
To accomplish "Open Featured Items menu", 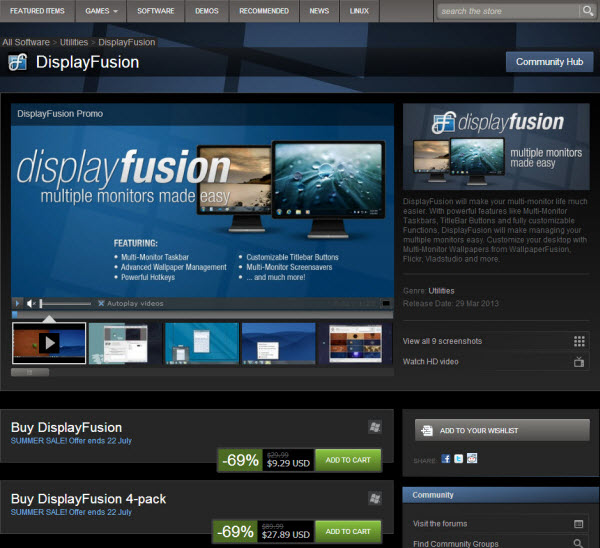I will (x=37, y=11).
